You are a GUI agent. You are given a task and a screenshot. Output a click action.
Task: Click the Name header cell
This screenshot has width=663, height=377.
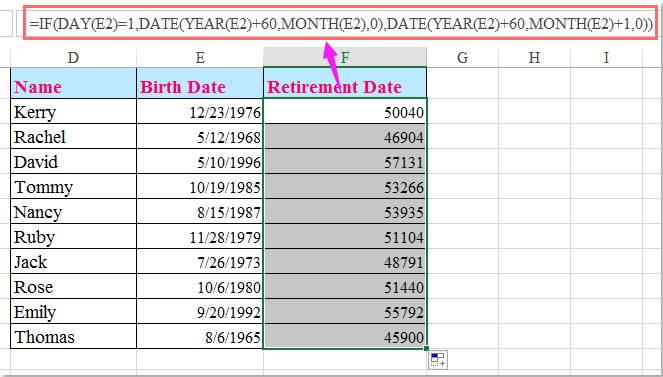[x=73, y=83]
